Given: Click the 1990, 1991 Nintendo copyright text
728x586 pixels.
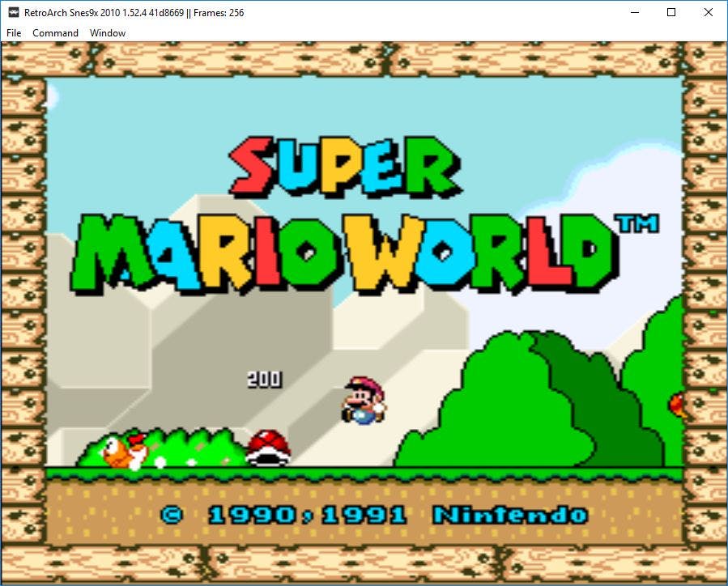Looking at the screenshot, I should (x=374, y=515).
